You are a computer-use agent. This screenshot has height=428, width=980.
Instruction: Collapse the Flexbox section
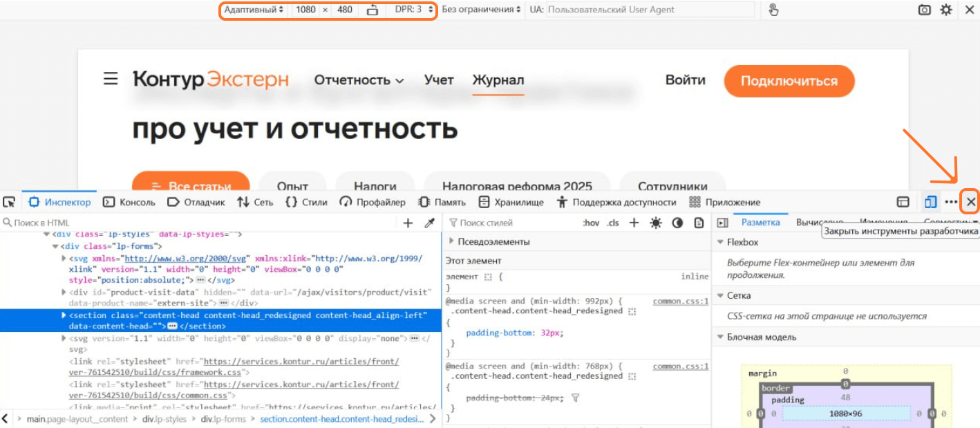pos(720,242)
